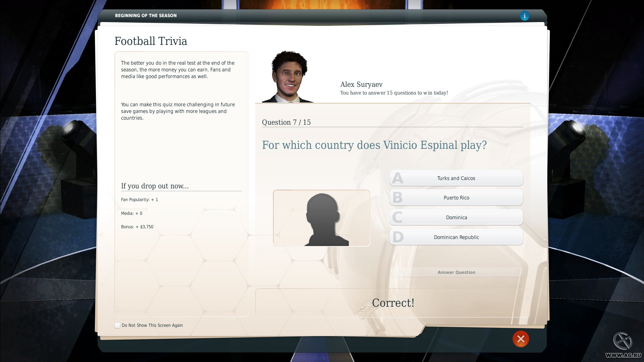Screen dimensions: 644x362
Task: Pick answer C Dominica
Action: (x=456, y=218)
